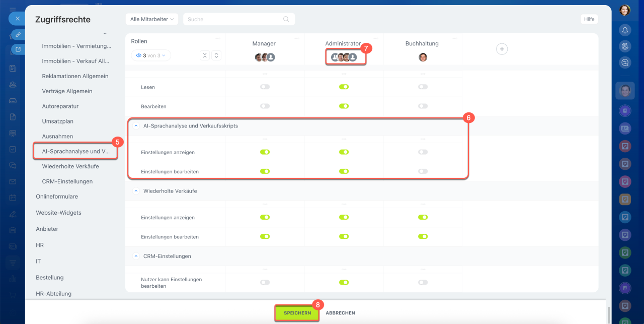Open user profile avatar at top right
Viewport: 644px width, 324px height.
tap(625, 10)
